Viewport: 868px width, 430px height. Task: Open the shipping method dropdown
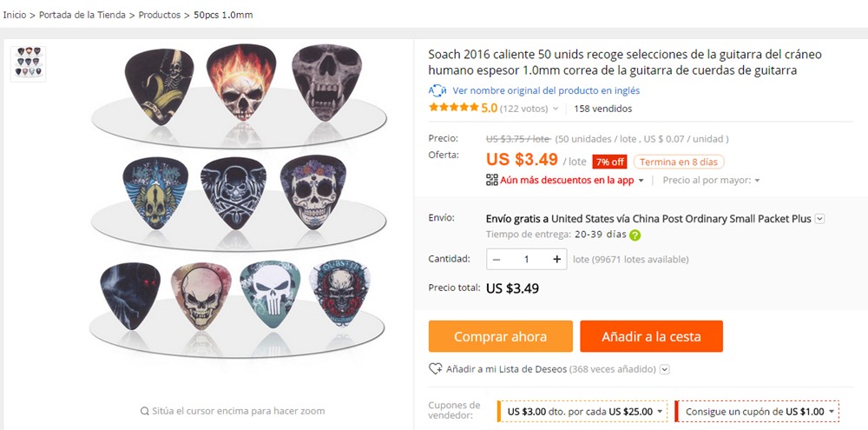click(819, 219)
